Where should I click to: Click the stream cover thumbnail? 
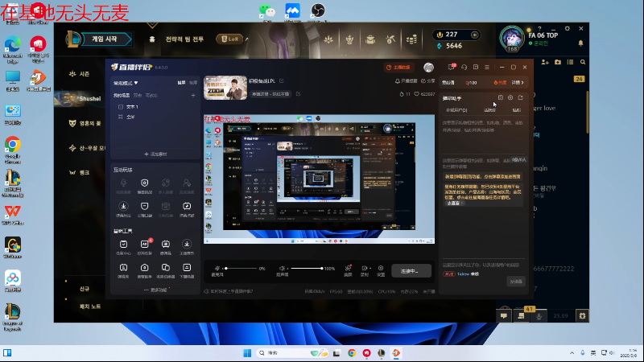[x=225, y=88]
